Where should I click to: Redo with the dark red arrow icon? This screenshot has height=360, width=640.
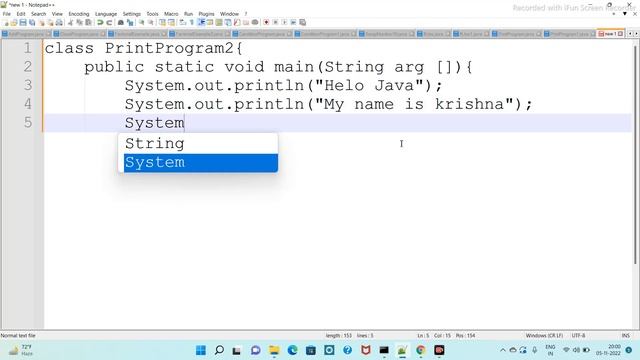(x=109, y=22)
